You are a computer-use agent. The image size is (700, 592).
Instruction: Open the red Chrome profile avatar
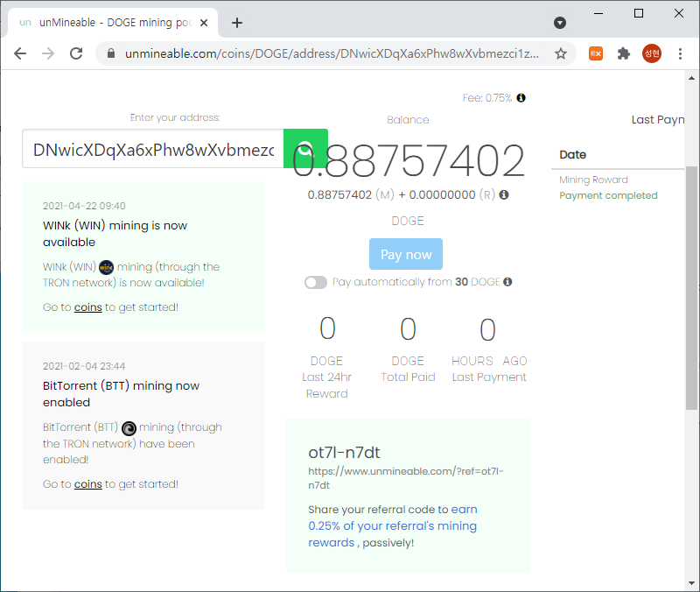pos(651,53)
